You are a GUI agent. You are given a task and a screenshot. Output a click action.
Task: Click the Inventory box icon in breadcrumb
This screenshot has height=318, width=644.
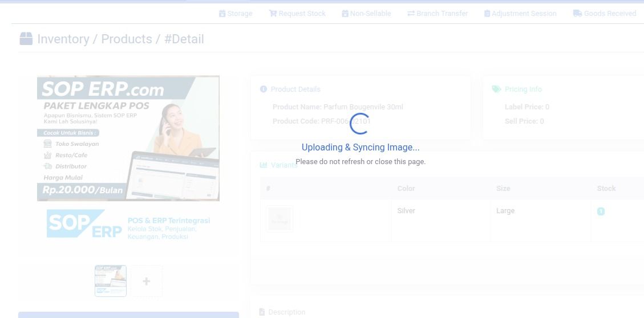pyautogui.click(x=26, y=39)
